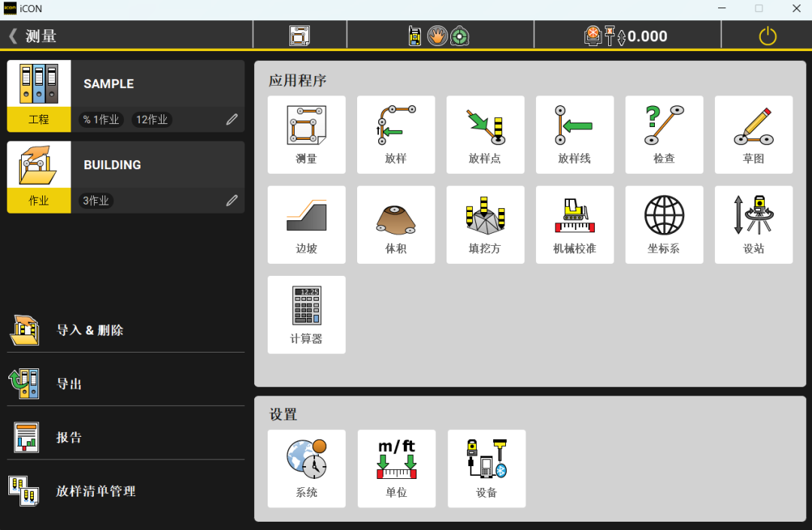Open the 放样线 stake line app

pyautogui.click(x=575, y=135)
